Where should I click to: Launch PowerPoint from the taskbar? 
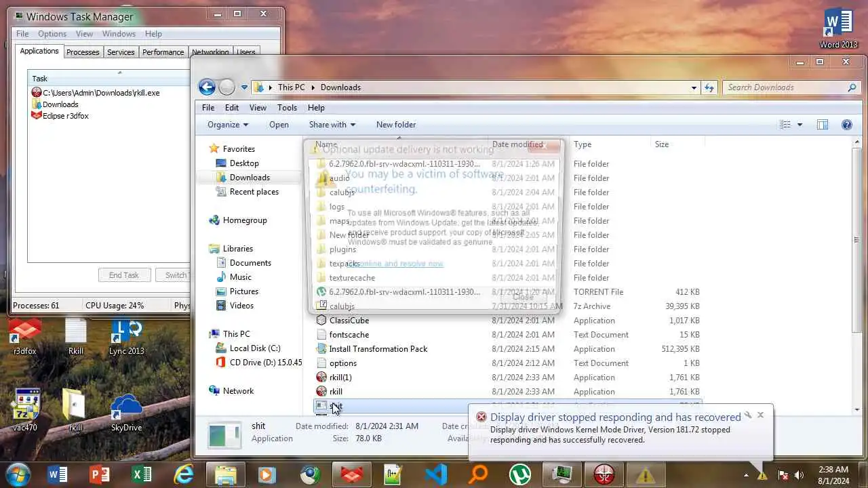coord(100,474)
